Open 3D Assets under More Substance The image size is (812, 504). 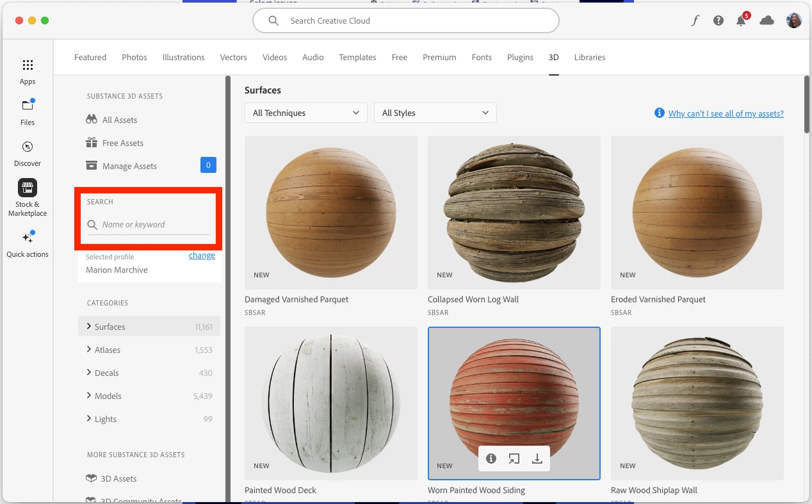[118, 478]
